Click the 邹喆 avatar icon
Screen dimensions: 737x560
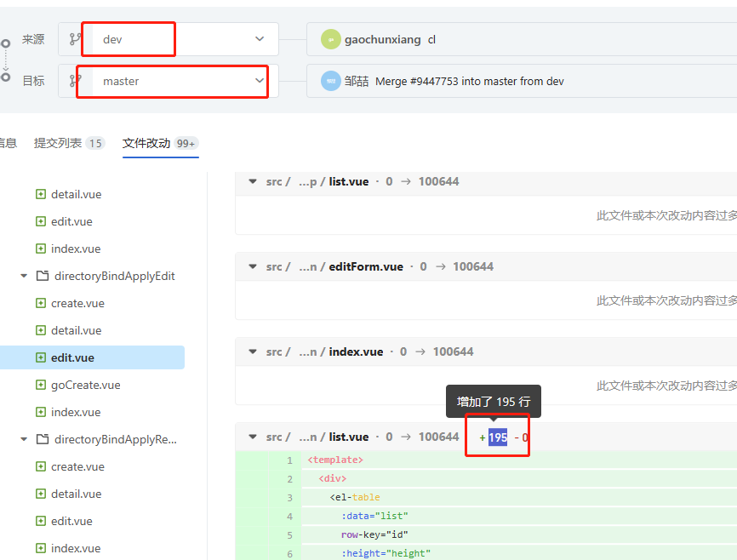tap(330, 81)
